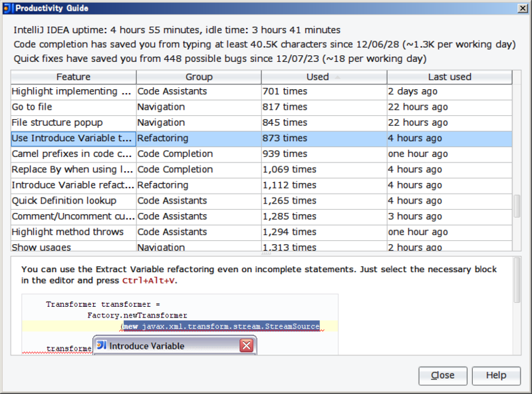Select the 'Show usages' row
The image size is (532, 394).
pyautogui.click(x=261, y=247)
